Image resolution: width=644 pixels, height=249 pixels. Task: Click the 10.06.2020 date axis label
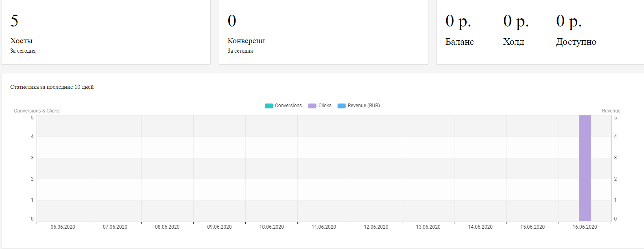pos(271,227)
